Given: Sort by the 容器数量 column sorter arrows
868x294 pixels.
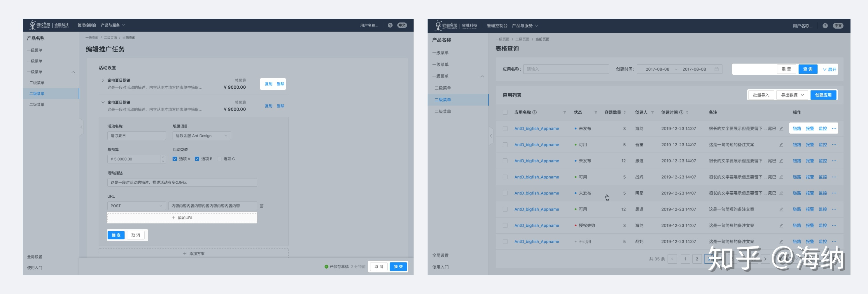Looking at the screenshot, I should [624, 113].
